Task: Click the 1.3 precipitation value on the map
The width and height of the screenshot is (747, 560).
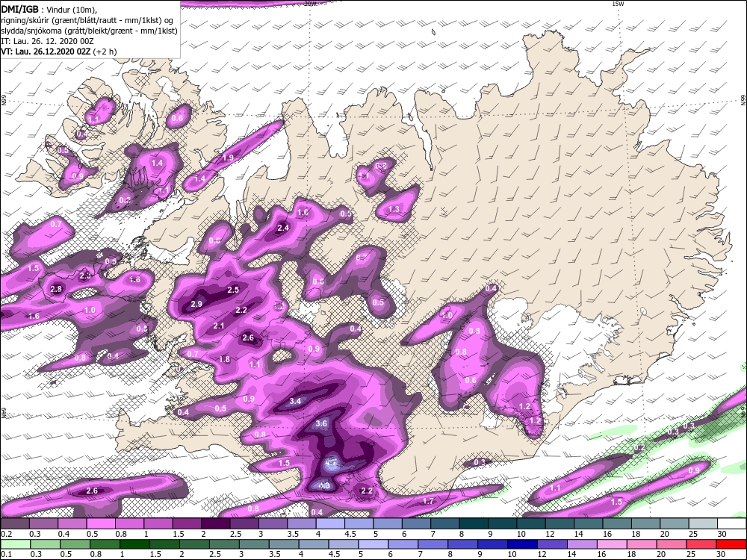Action: [x=394, y=209]
